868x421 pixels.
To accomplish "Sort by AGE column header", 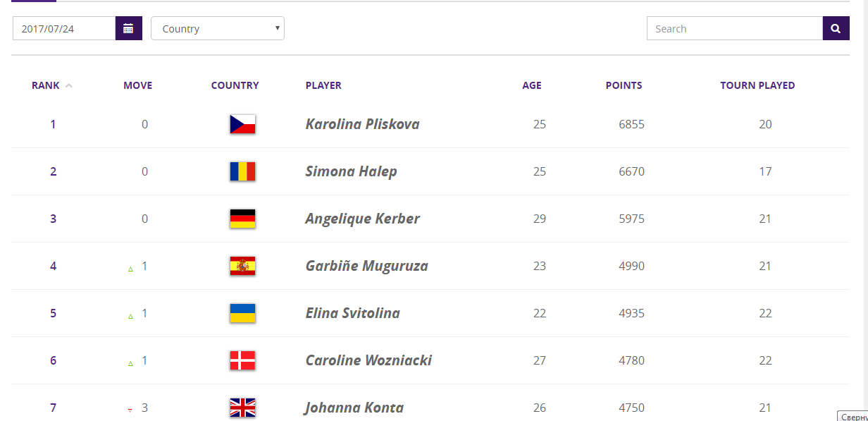I will coord(532,85).
